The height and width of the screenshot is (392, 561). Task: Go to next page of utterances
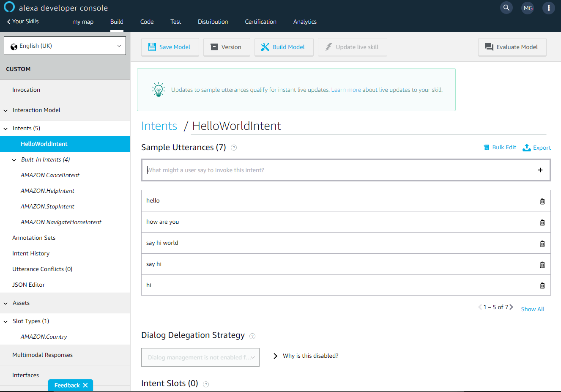512,307
